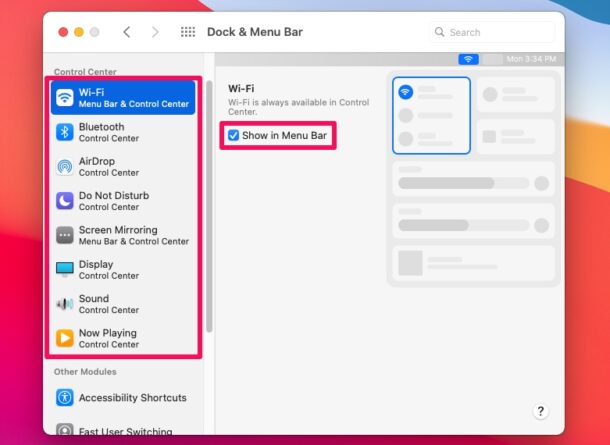Go forward with the right chevron
This screenshot has height=445, width=610.
[155, 32]
